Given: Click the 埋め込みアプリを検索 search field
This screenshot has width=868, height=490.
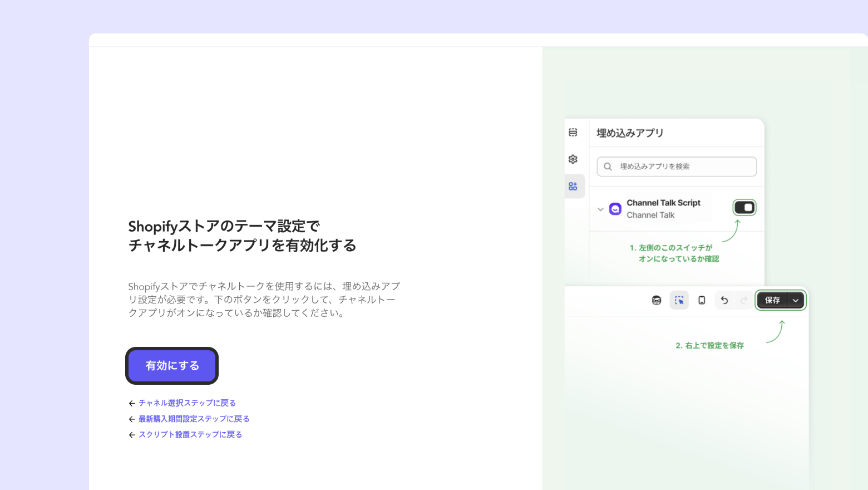Looking at the screenshot, I should 677,166.
